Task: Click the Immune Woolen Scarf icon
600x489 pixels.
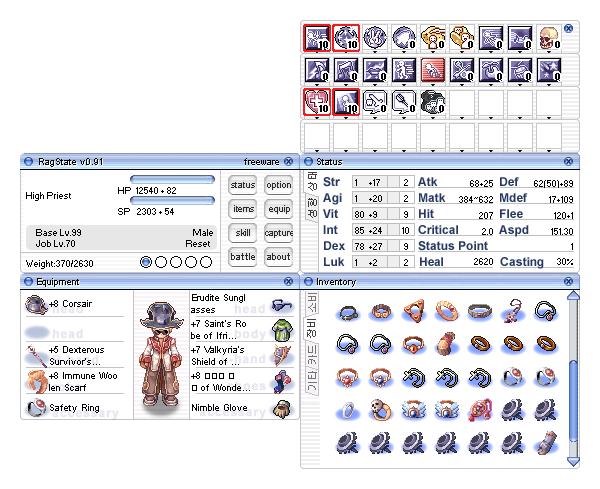Action: point(36,381)
